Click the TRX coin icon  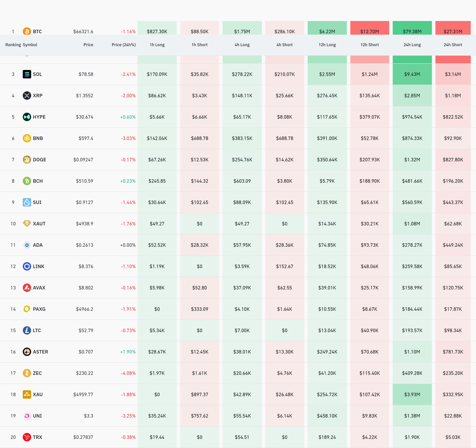click(x=27, y=437)
